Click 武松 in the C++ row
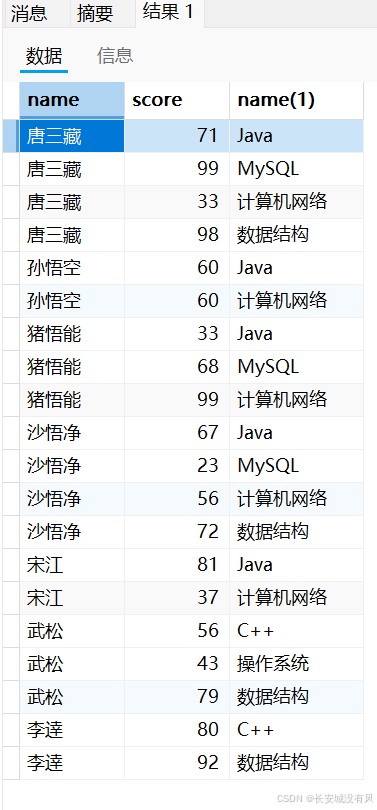 72,632
